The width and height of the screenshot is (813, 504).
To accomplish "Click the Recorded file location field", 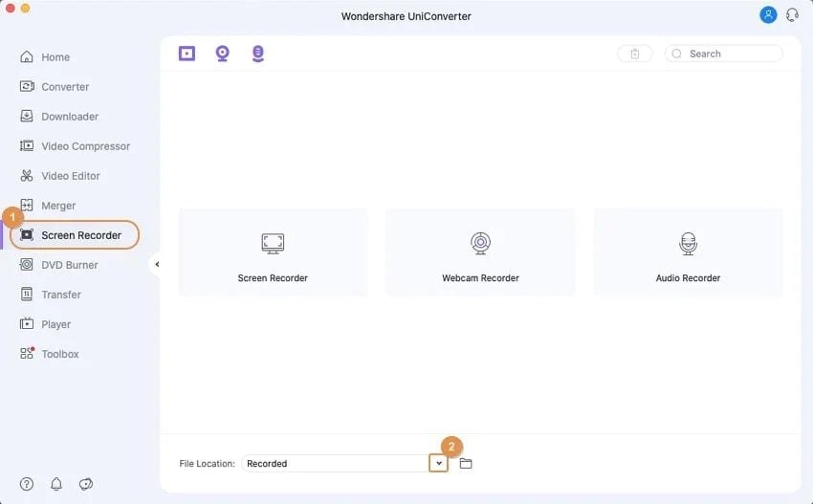I will pyautogui.click(x=335, y=463).
